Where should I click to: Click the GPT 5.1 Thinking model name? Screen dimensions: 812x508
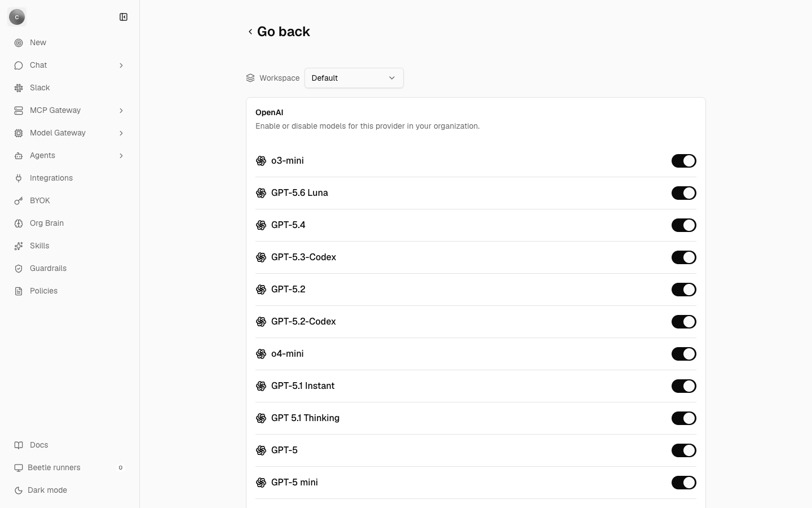tap(305, 418)
